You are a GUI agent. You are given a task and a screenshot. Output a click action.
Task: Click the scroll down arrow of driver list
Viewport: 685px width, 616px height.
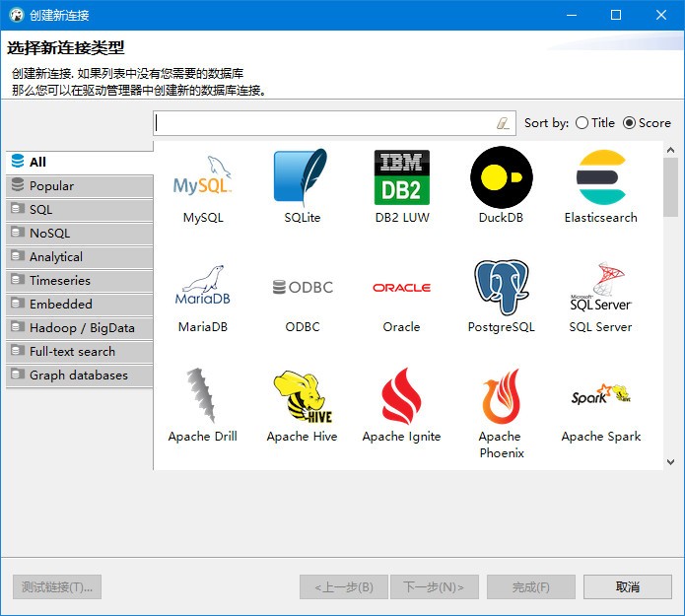click(670, 462)
